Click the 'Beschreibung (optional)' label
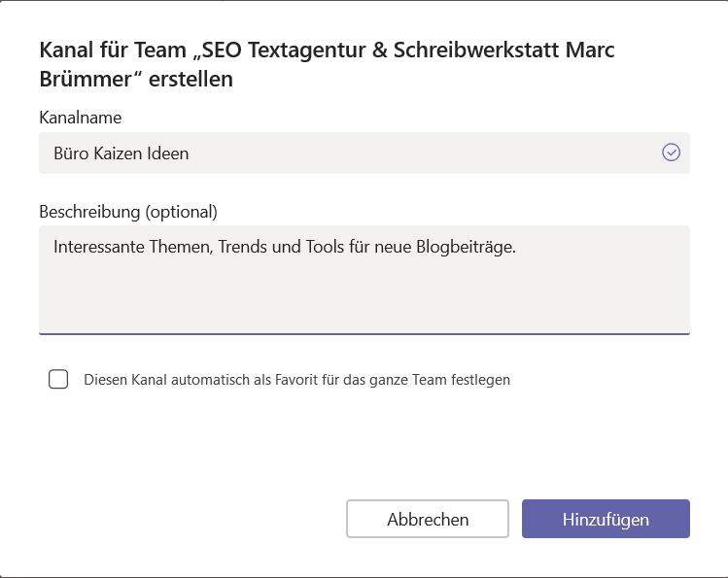This screenshot has width=728, height=578. pyautogui.click(x=128, y=212)
